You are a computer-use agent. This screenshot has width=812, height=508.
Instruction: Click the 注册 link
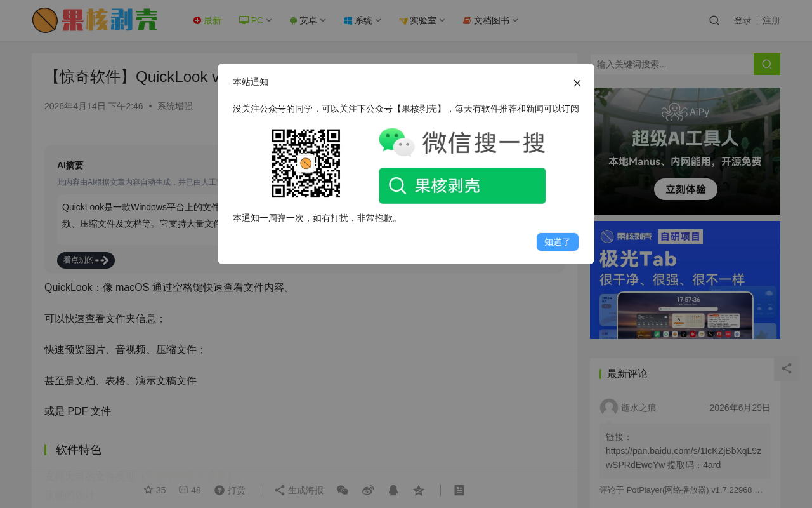pos(771,20)
